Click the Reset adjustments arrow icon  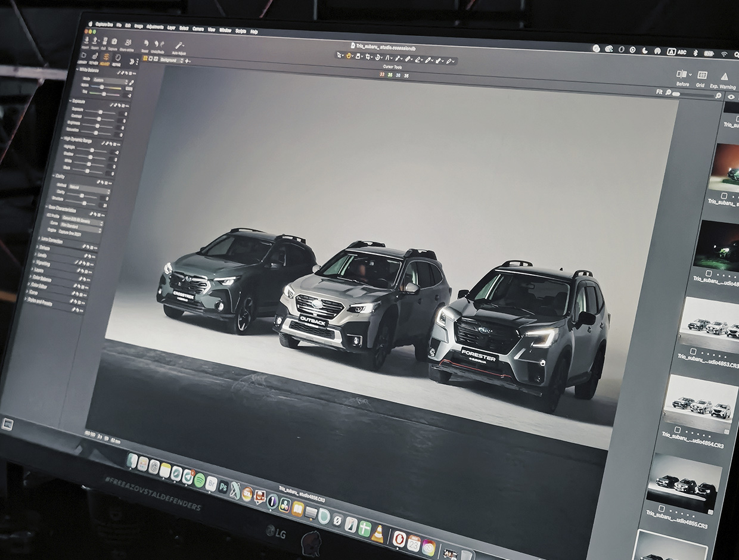click(x=146, y=43)
